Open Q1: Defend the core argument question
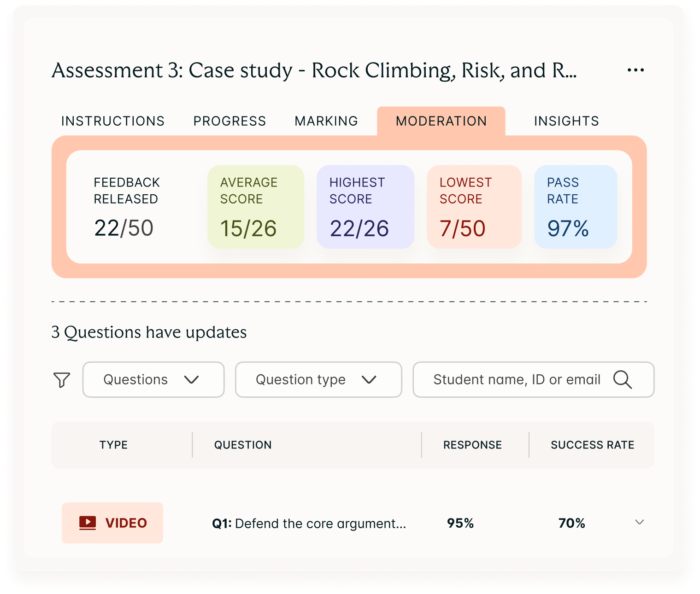Image resolution: width=700 pixels, height=594 pixels. point(309,524)
